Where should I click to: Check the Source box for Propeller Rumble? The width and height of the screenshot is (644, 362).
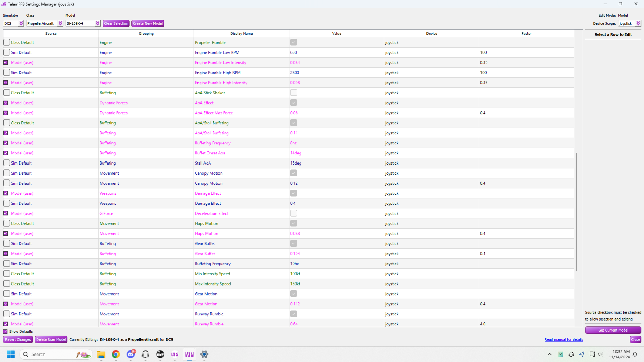(x=6, y=42)
